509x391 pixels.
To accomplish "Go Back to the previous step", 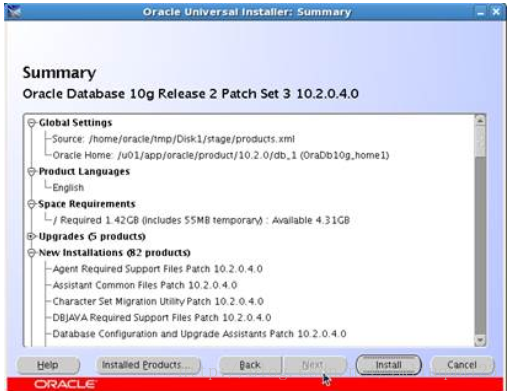I will pos(250,365).
